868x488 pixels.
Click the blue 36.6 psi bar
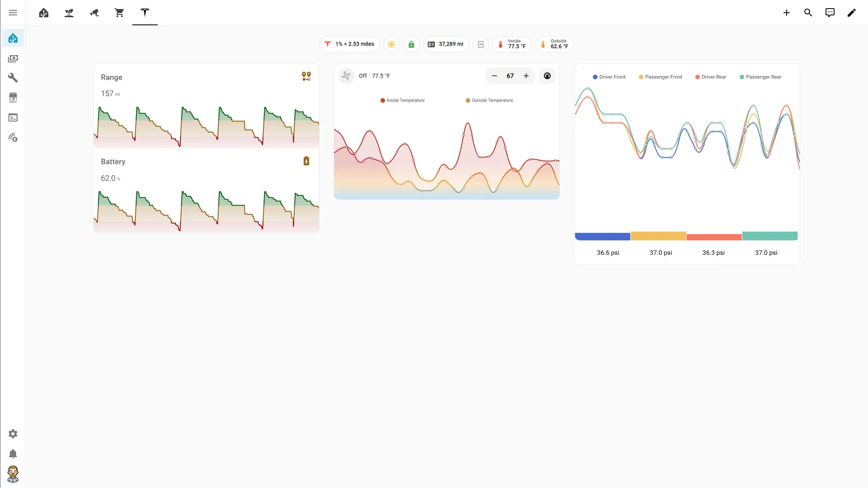[603, 236]
